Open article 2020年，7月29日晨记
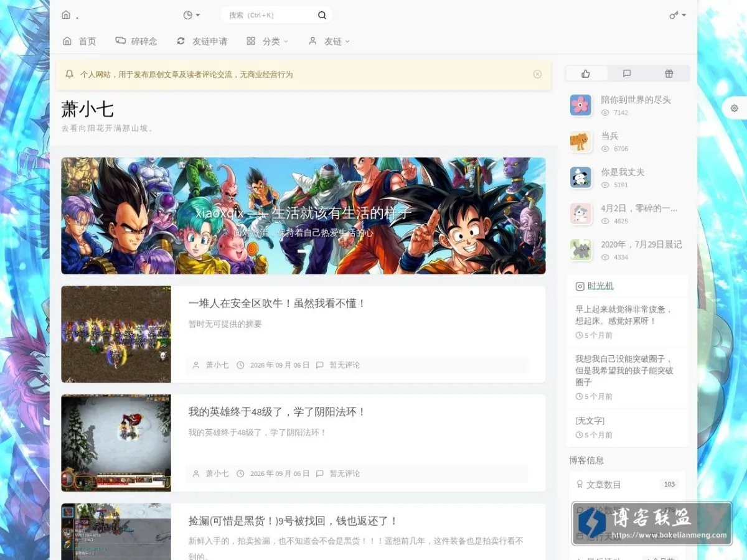This screenshot has height=560, width=747. (641, 244)
